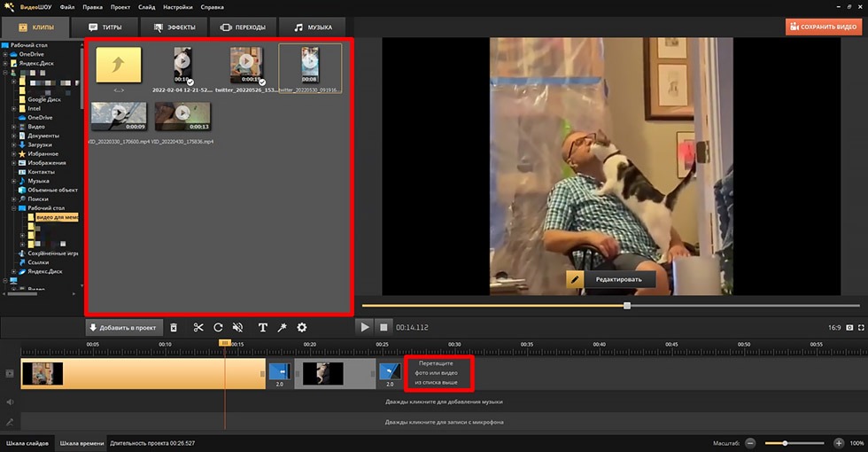Viewport: 868px width, 452px height.
Task: Take a snapshot of the preview frame
Action: 849,327
